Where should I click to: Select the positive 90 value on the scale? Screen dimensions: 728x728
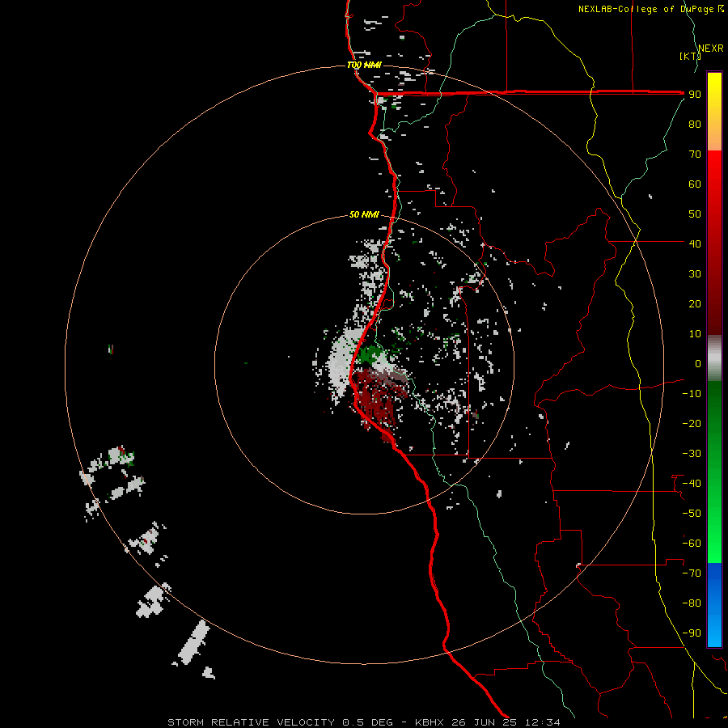click(695, 95)
